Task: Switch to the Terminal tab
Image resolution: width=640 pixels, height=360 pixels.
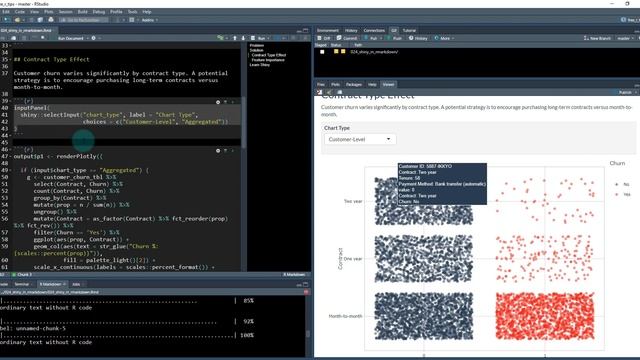Action: [x=22, y=284]
